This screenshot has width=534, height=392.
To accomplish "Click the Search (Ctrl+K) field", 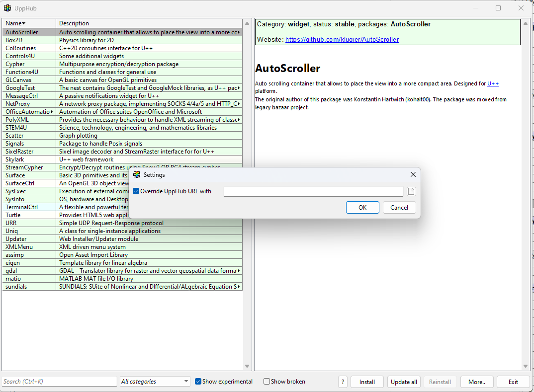I will [x=59, y=382].
